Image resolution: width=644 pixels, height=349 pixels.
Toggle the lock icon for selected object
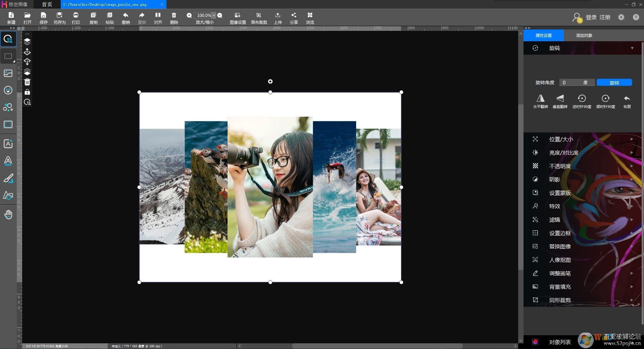pyautogui.click(x=27, y=92)
